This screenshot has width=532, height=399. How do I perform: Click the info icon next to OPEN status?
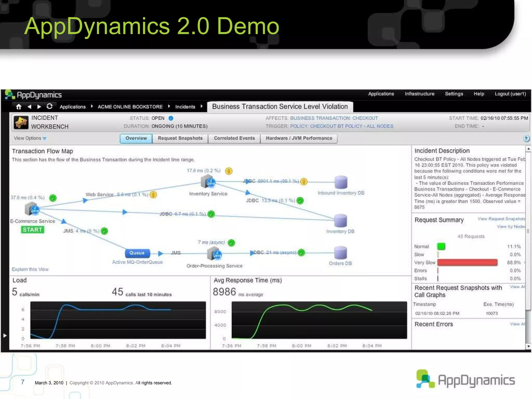171,118
